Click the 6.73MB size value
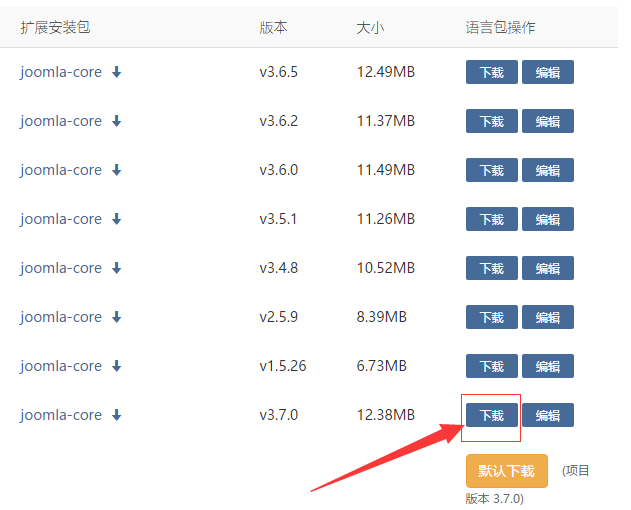The width and height of the screenshot is (631, 510). [381, 366]
